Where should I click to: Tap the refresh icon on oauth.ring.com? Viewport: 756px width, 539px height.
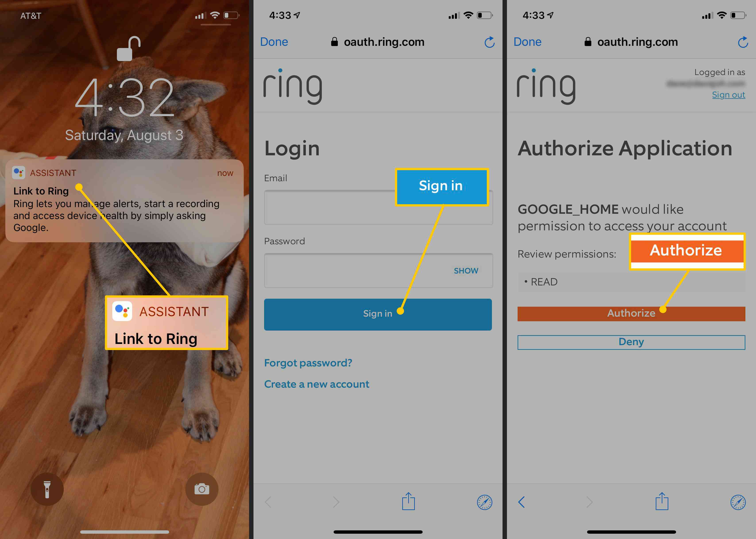point(489,42)
